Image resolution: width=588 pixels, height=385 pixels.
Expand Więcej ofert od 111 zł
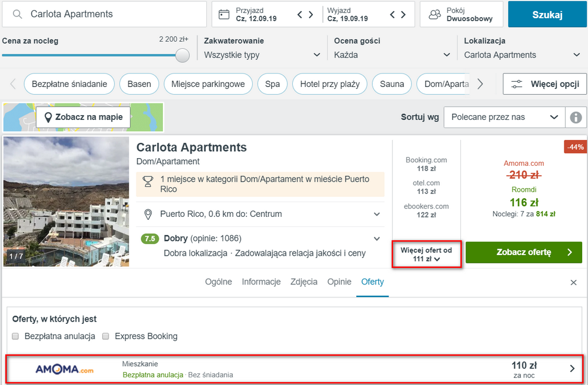pos(426,254)
